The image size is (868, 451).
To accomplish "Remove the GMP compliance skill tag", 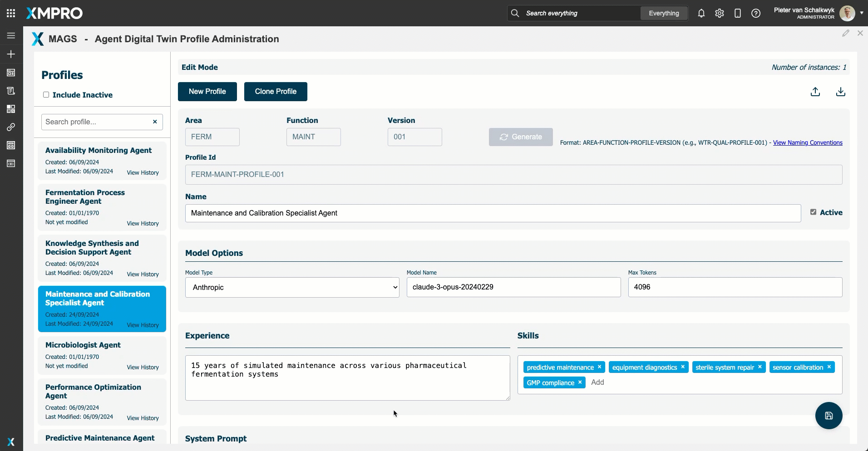I will tap(580, 382).
